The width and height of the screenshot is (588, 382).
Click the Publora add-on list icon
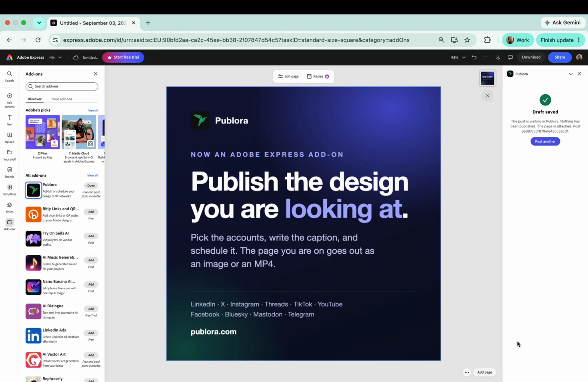click(33, 190)
